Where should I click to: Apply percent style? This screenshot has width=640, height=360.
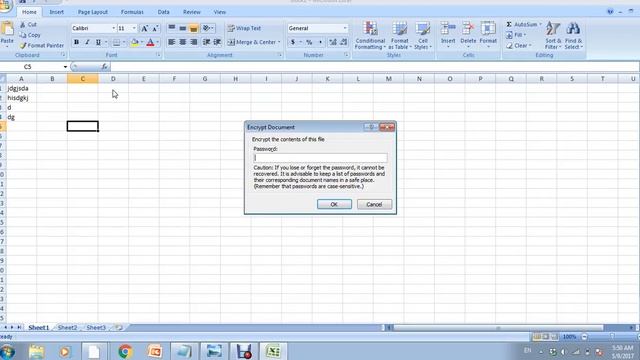[309, 42]
